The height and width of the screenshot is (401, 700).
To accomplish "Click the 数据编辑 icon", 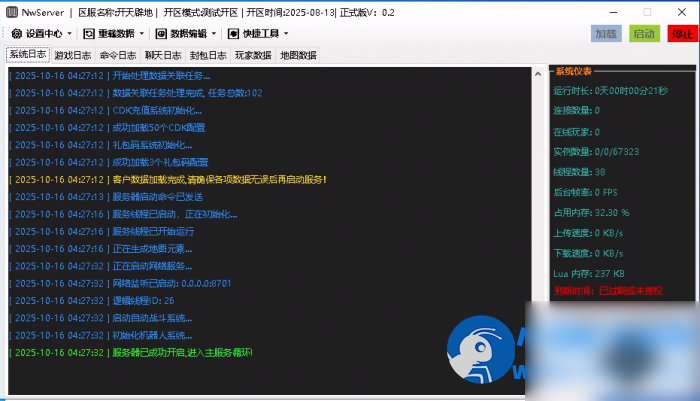I will 161,33.
